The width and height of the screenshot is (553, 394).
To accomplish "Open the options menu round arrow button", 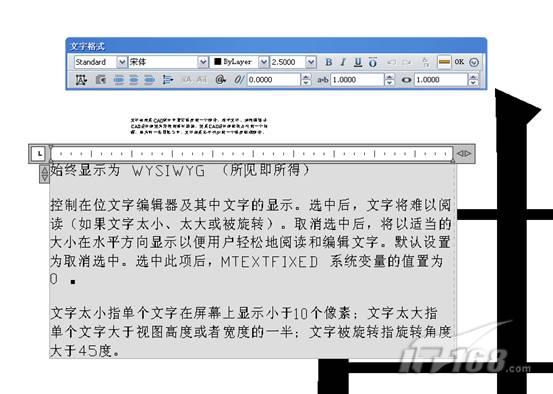I will pos(474,62).
